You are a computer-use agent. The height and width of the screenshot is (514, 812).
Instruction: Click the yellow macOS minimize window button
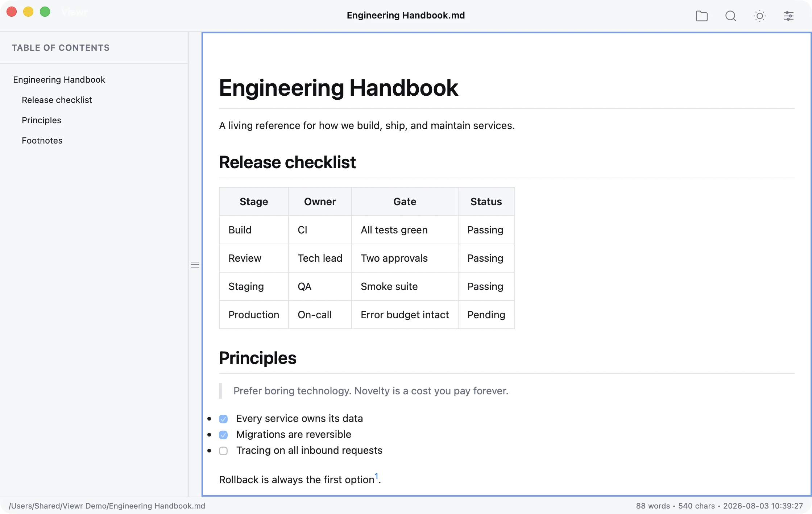point(28,12)
